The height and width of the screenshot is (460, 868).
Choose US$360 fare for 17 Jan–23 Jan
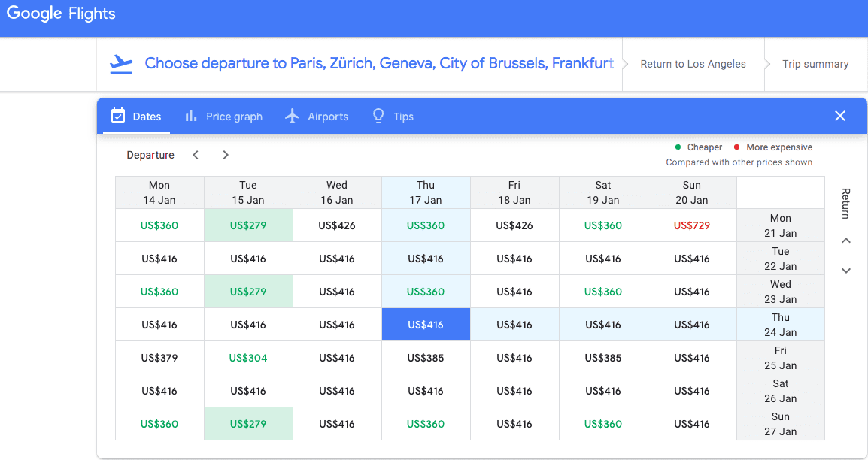click(x=426, y=292)
